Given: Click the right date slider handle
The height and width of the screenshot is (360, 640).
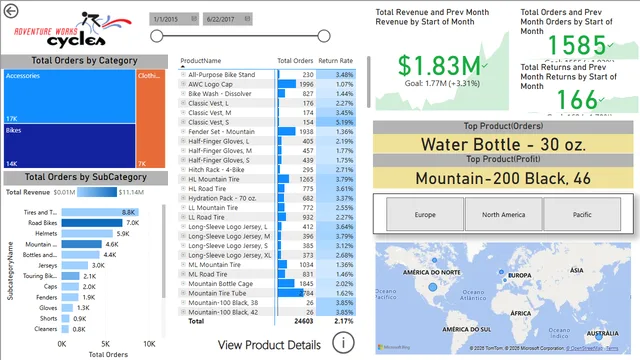Looking at the screenshot, I should [324, 36].
